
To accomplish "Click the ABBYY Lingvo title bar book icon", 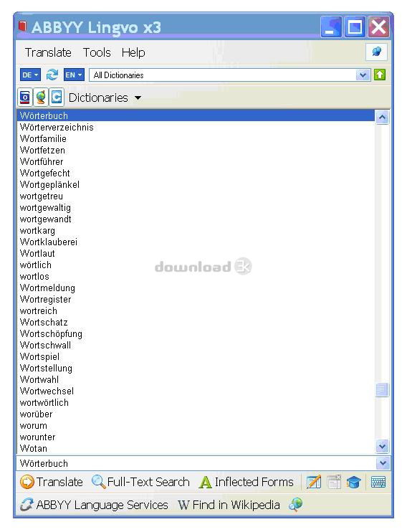I will tap(22, 26).
